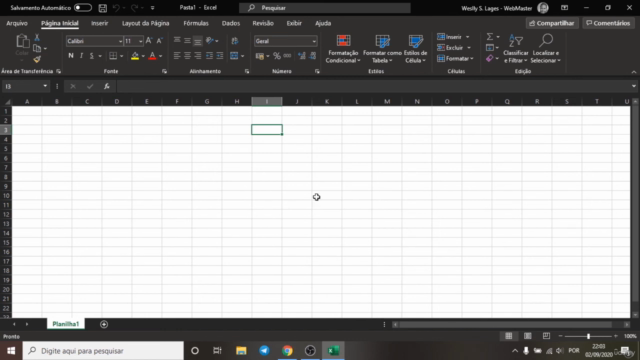
Task: Select the Format Painter brush icon
Action: pyautogui.click(x=37, y=60)
